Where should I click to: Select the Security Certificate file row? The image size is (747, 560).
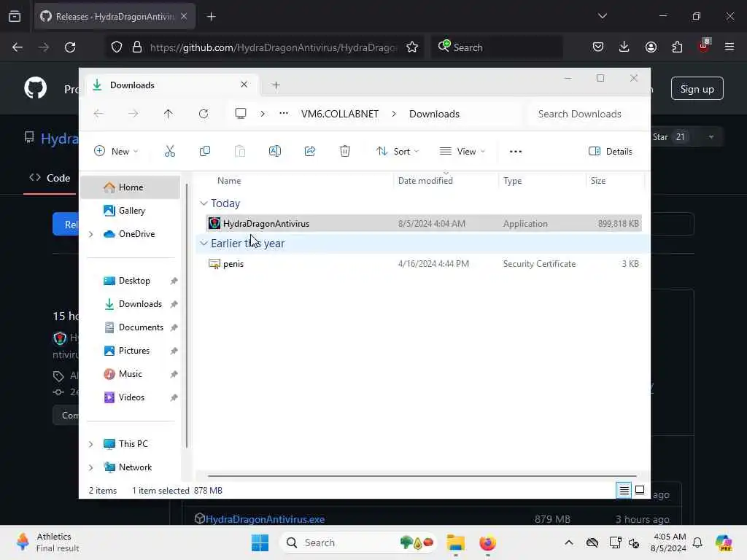point(424,264)
